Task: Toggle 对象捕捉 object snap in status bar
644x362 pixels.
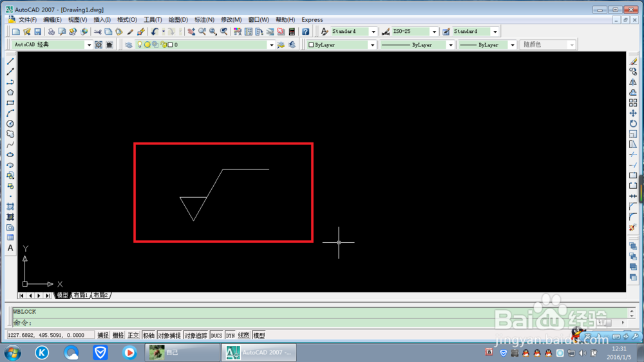Action: [x=169, y=336]
